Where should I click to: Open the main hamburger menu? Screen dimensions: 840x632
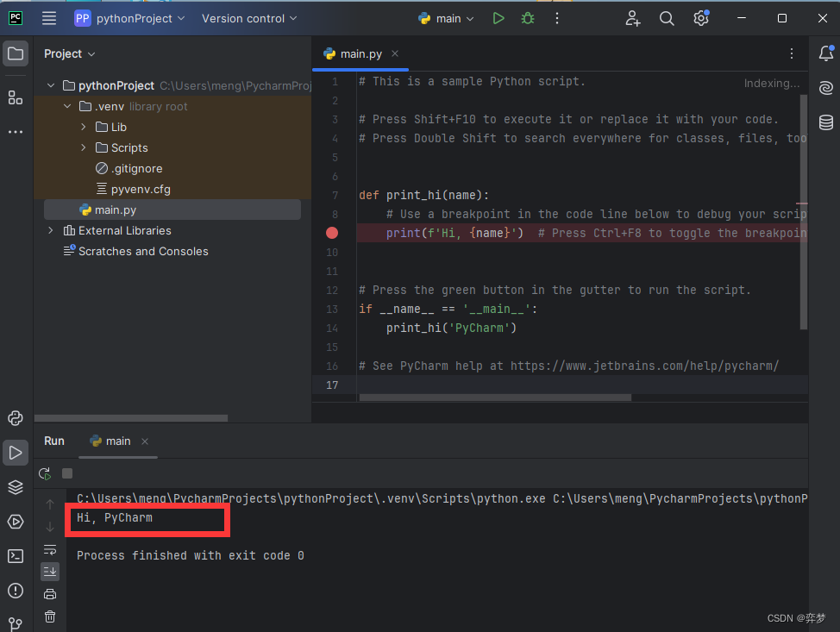point(49,18)
